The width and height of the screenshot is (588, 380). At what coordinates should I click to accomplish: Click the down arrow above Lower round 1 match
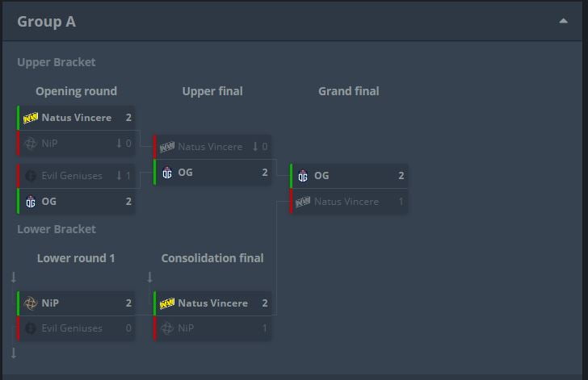pyautogui.click(x=14, y=278)
